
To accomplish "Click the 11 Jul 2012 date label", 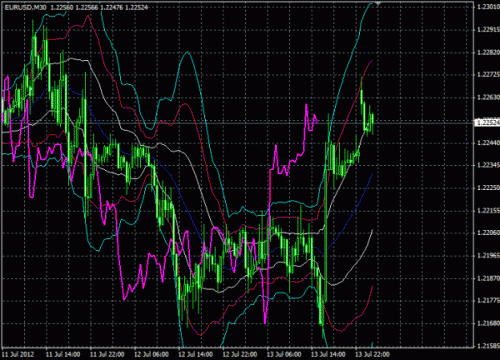I will [x=18, y=354].
